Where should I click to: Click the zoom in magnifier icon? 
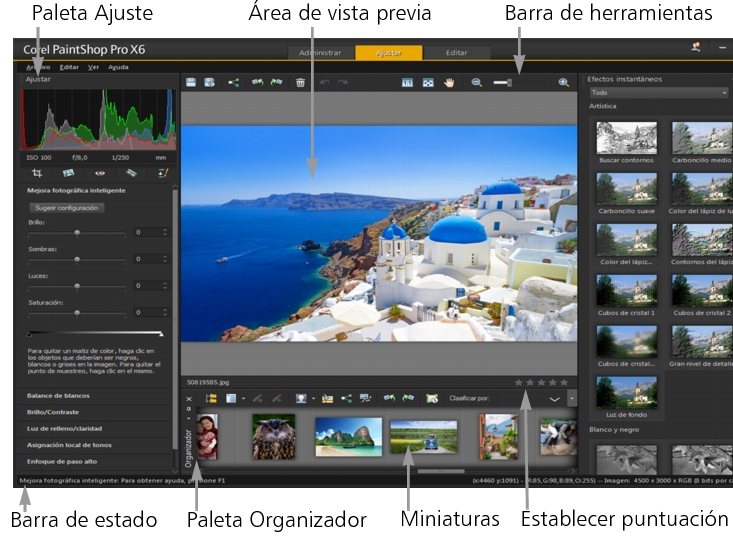564,83
